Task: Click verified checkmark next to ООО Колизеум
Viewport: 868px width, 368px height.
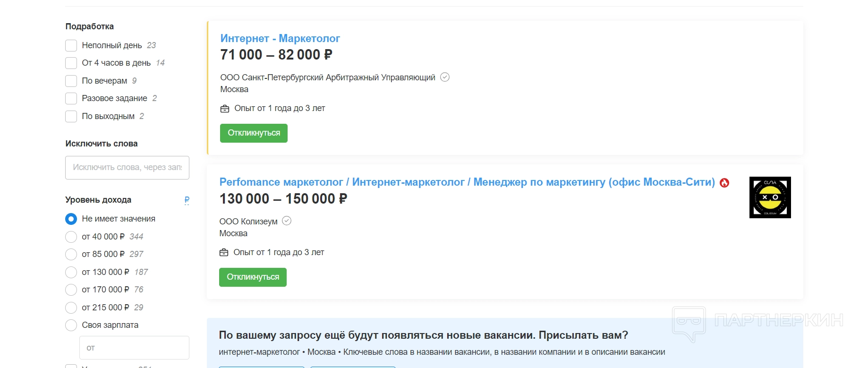Action: [x=287, y=221]
